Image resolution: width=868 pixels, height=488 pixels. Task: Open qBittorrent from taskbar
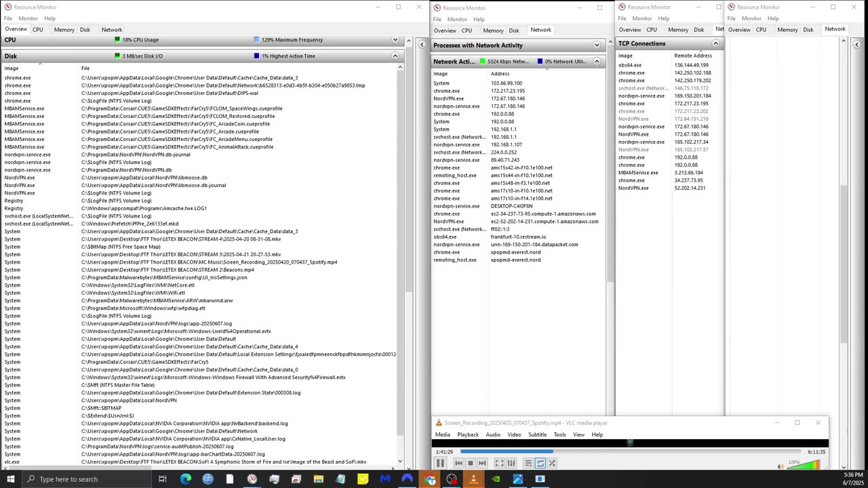click(208, 479)
